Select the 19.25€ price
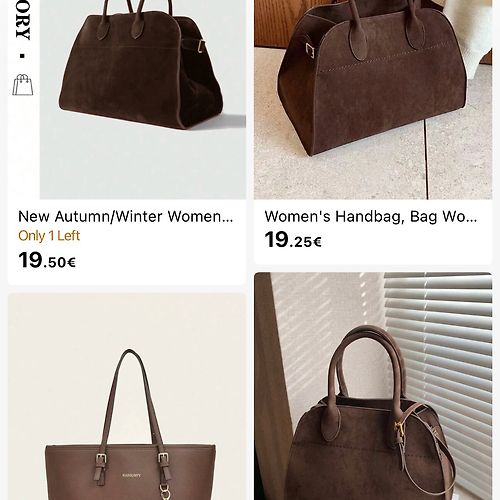The width and height of the screenshot is (500, 500). click(x=293, y=240)
